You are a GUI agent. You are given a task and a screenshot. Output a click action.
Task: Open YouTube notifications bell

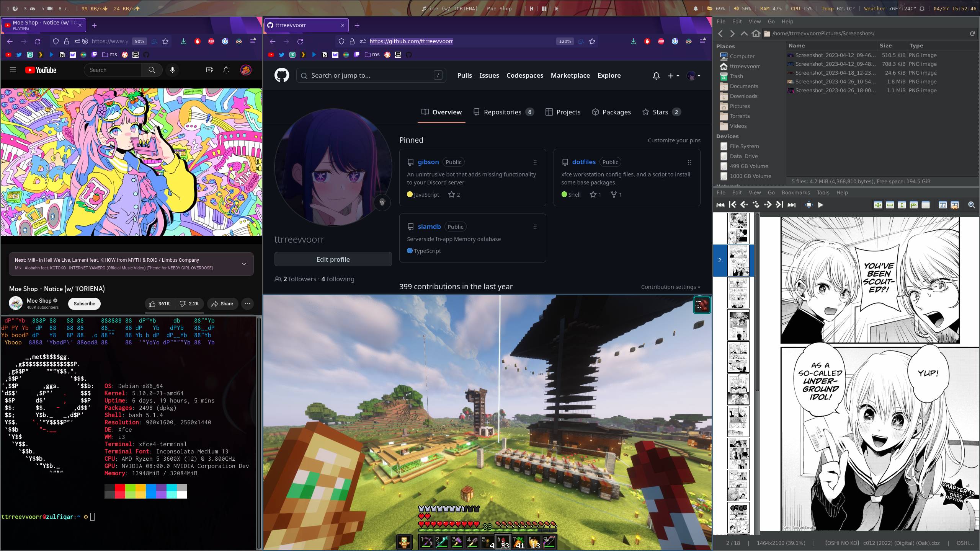pyautogui.click(x=226, y=70)
